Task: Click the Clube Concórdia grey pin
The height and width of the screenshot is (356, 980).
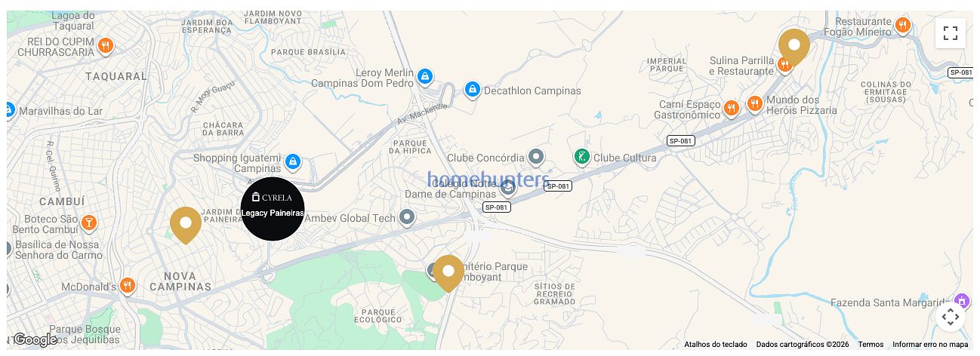Action: (x=536, y=157)
